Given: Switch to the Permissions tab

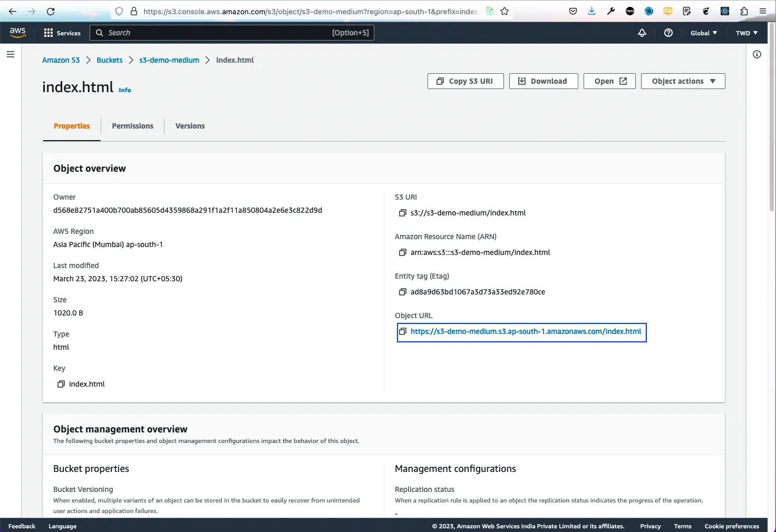Looking at the screenshot, I should click(x=132, y=126).
